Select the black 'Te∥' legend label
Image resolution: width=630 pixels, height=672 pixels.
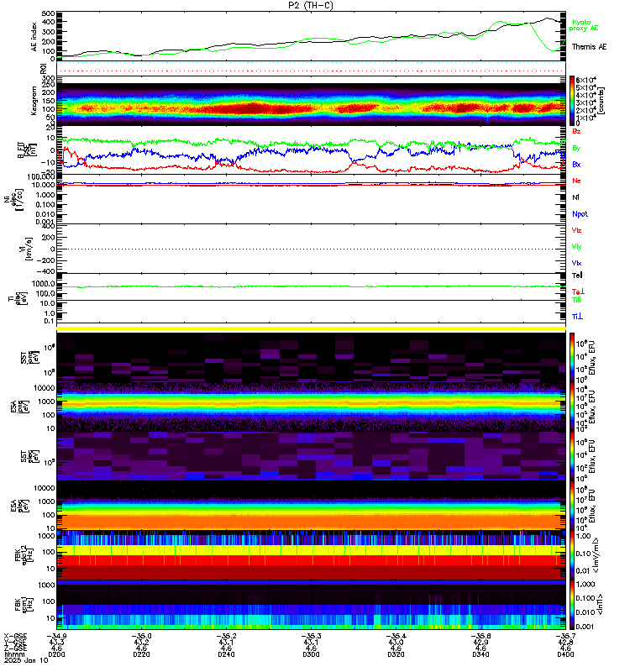tap(577, 276)
